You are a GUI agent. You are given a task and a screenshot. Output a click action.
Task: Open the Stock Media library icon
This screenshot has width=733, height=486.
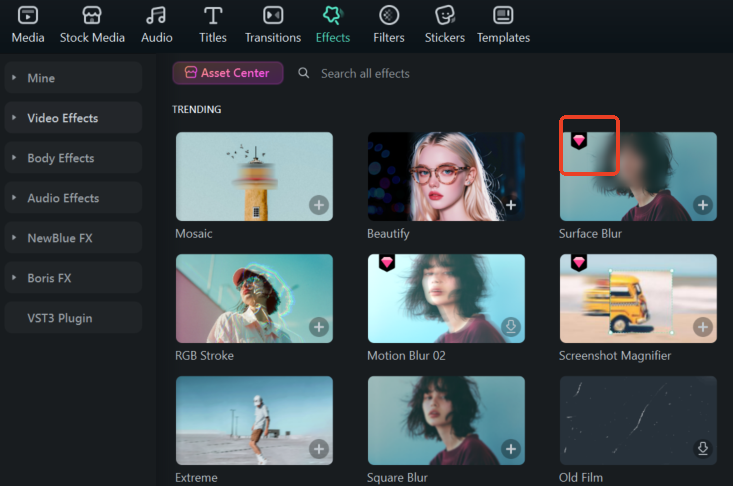point(92,16)
